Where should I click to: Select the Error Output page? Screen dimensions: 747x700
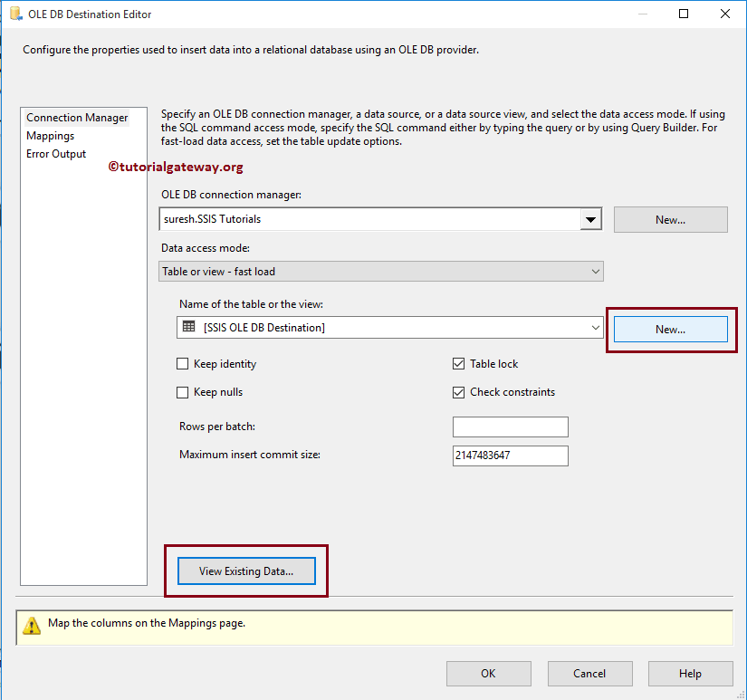[x=56, y=154]
